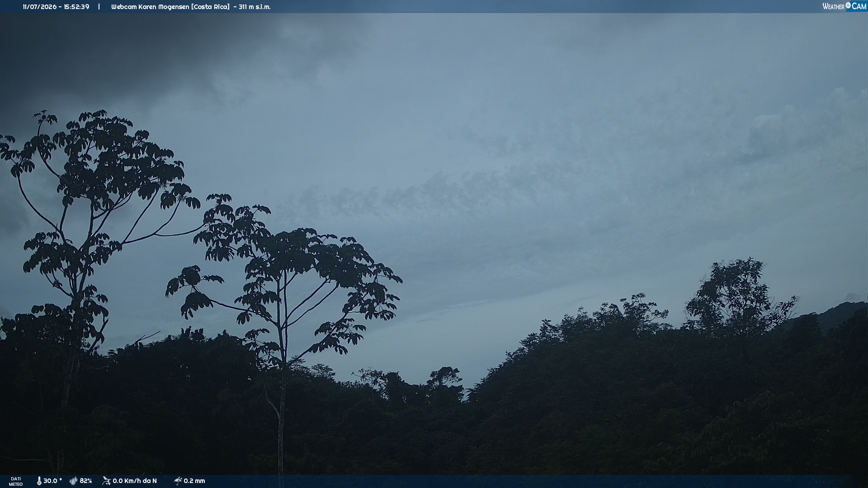This screenshot has width=868, height=488.
Task: Click the timestamp '11/07/2026 - 15:52:39'
Action: pos(56,7)
